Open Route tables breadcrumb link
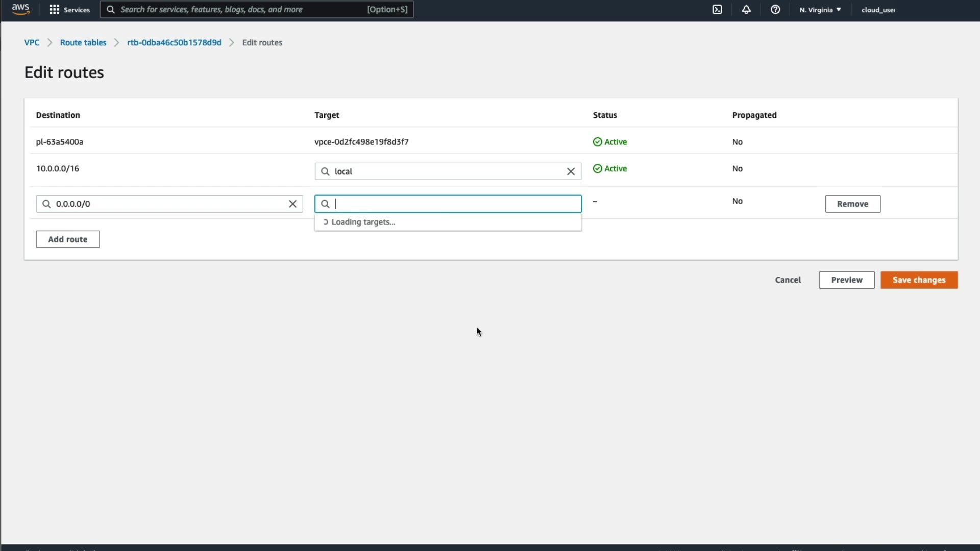This screenshot has width=980, height=551. click(x=83, y=42)
